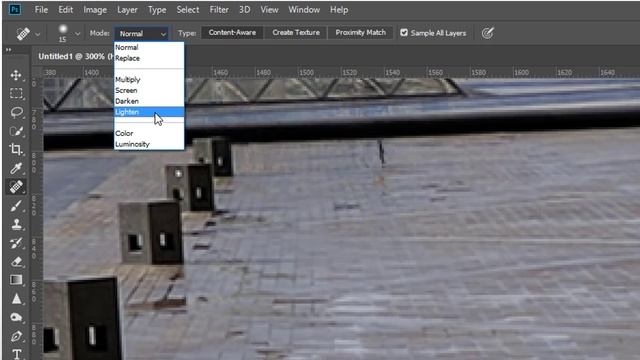Switch to the Untitled1 @ 300% document tab
Screen dimensions: 640x360
(75, 56)
